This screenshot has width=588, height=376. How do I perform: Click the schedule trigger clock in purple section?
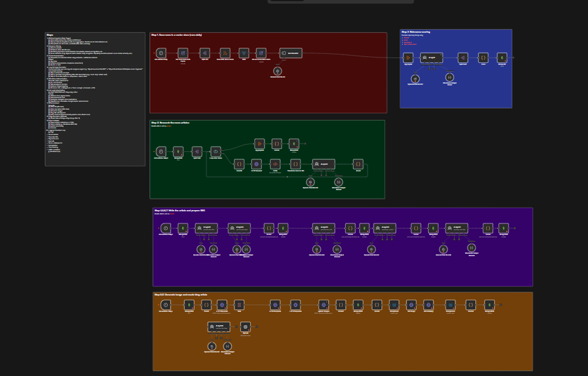(166, 228)
